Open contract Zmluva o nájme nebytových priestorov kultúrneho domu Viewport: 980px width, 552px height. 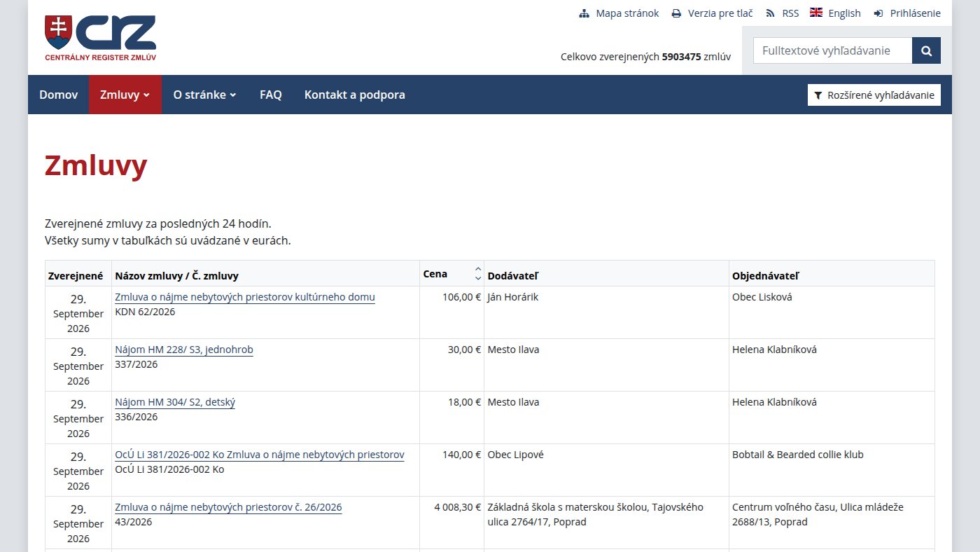245,297
